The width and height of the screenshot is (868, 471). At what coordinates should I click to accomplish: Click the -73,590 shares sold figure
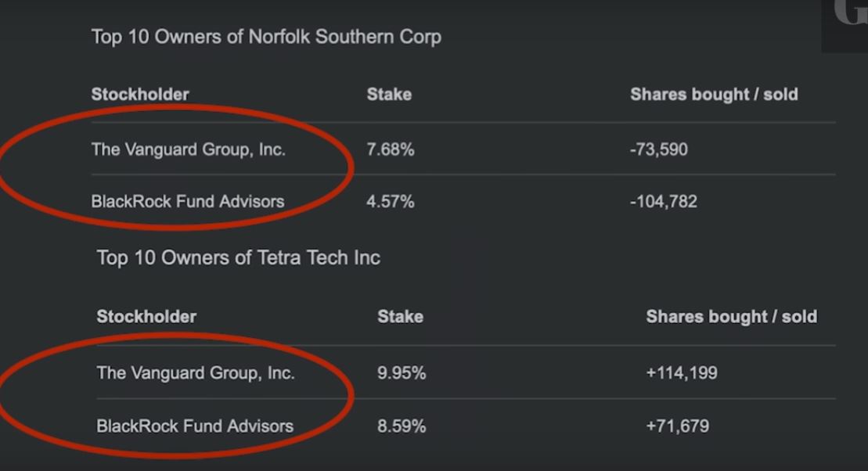click(x=658, y=149)
